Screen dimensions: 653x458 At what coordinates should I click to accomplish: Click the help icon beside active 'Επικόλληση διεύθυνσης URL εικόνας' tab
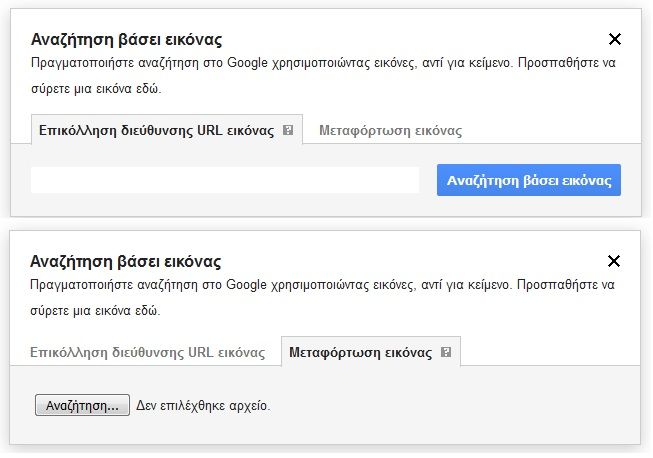pyautogui.click(x=288, y=130)
